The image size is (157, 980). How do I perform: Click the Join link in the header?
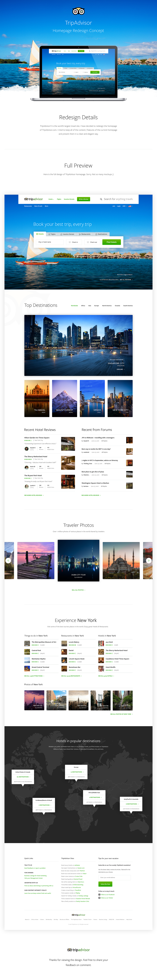pos(114,206)
